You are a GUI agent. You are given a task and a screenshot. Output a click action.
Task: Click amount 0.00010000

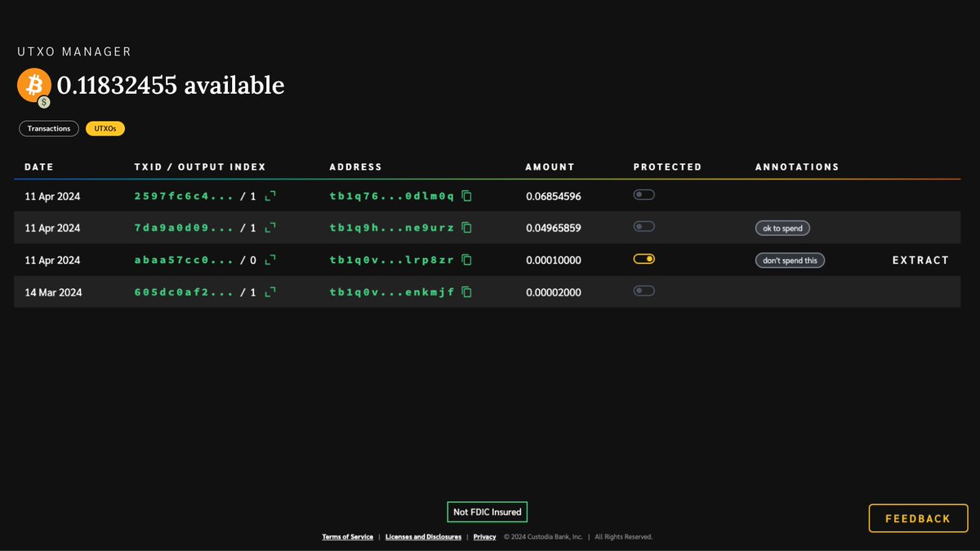click(x=553, y=260)
